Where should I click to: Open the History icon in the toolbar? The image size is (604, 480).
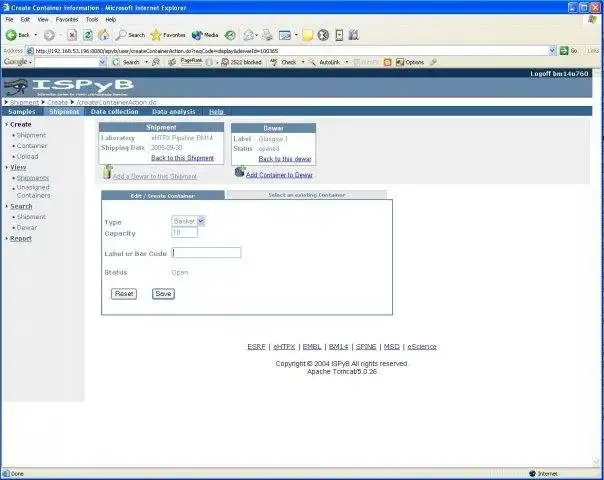[230, 35]
